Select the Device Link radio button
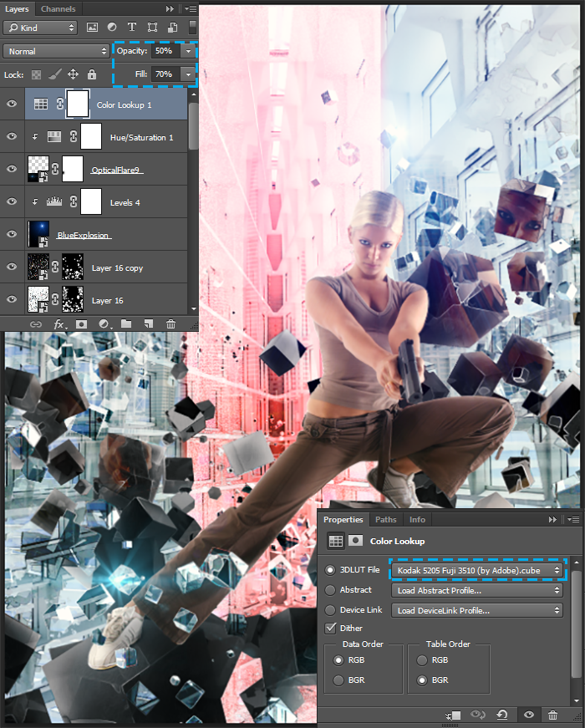 [330, 609]
